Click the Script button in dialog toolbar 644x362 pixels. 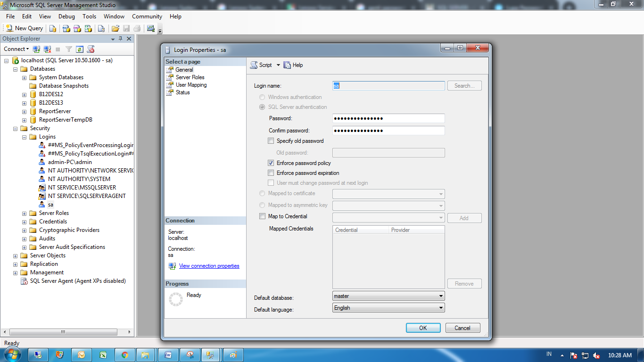[x=261, y=65]
